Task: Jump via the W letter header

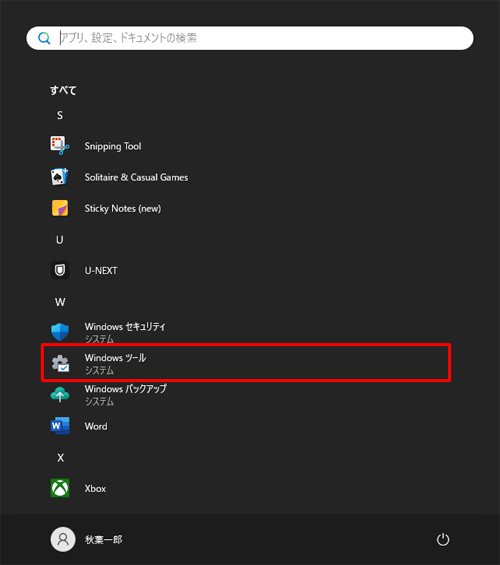Action: point(60,302)
